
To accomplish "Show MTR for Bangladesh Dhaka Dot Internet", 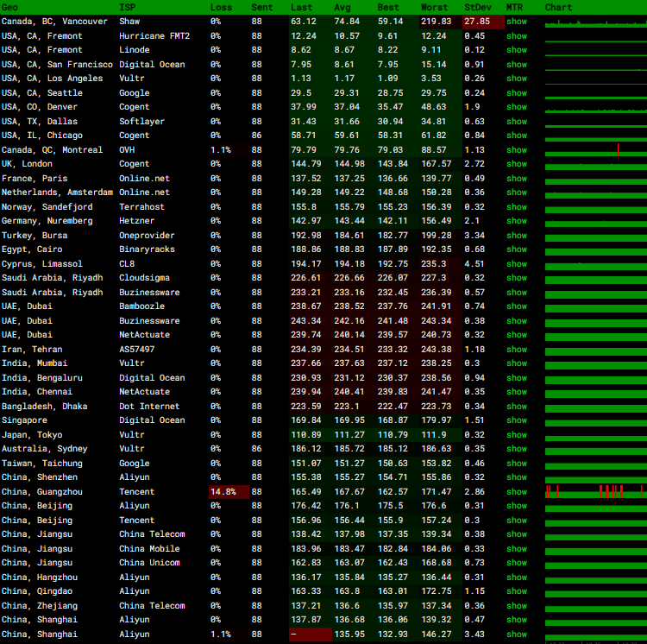I will [517, 407].
